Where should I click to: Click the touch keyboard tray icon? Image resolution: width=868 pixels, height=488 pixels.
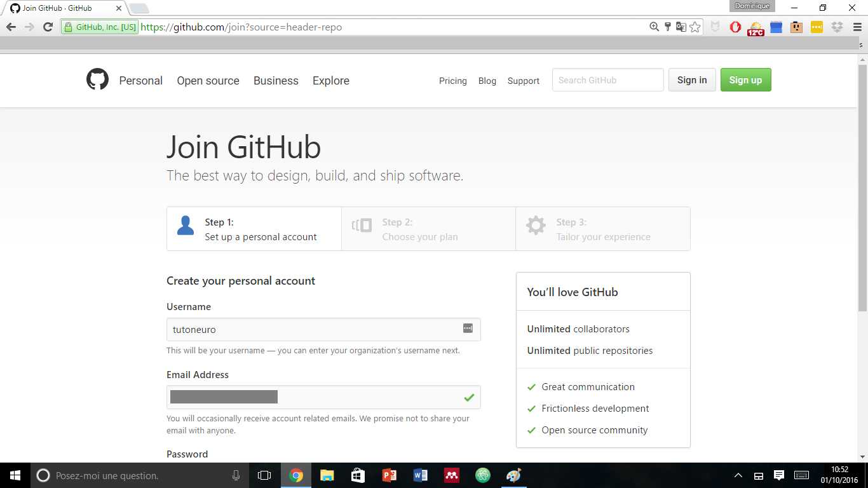pyautogui.click(x=801, y=475)
